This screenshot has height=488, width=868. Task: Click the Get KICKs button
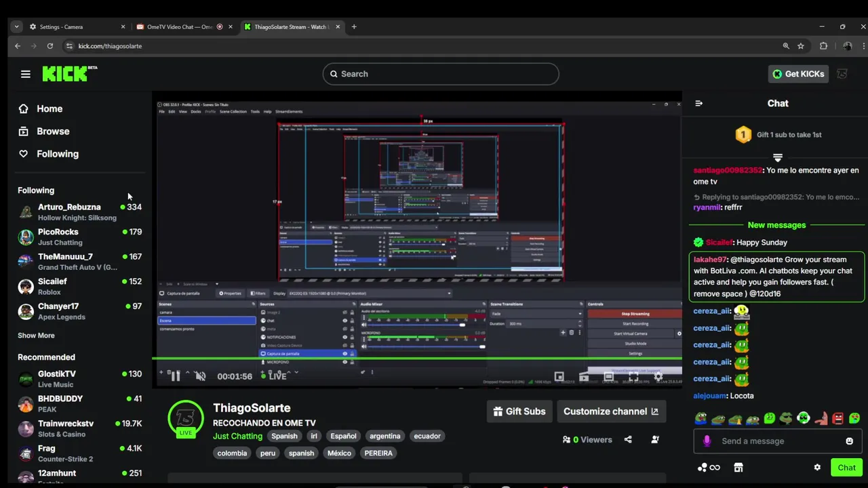pos(799,74)
